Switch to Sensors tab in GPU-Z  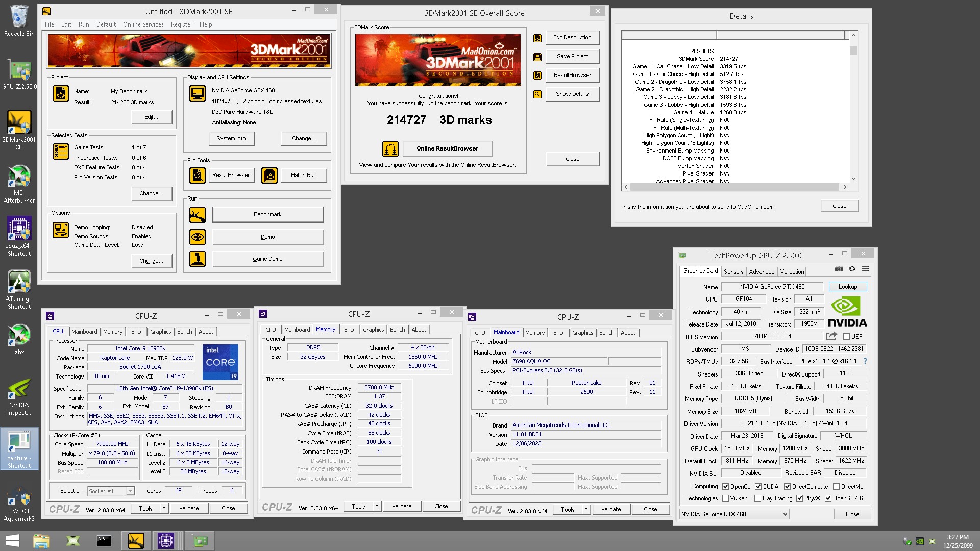[x=733, y=272]
